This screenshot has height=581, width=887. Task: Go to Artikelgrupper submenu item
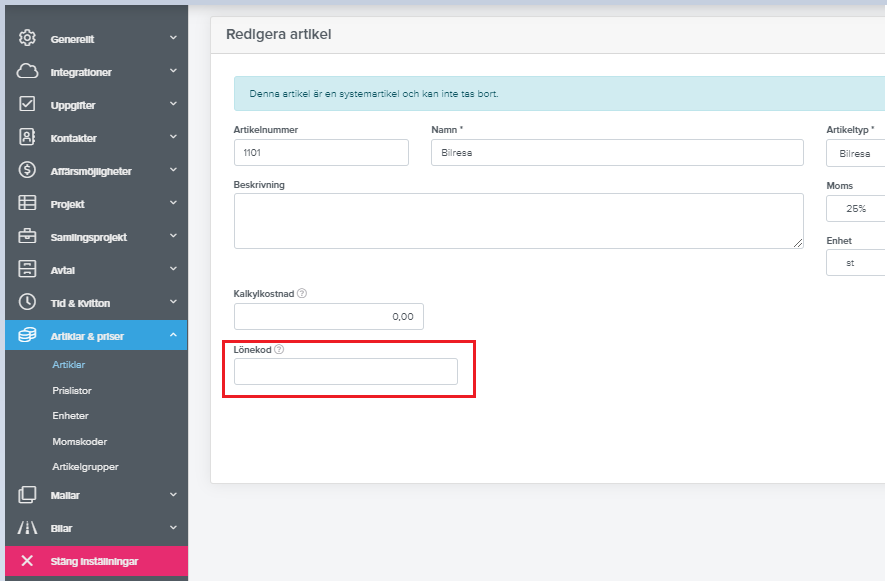[x=85, y=467]
